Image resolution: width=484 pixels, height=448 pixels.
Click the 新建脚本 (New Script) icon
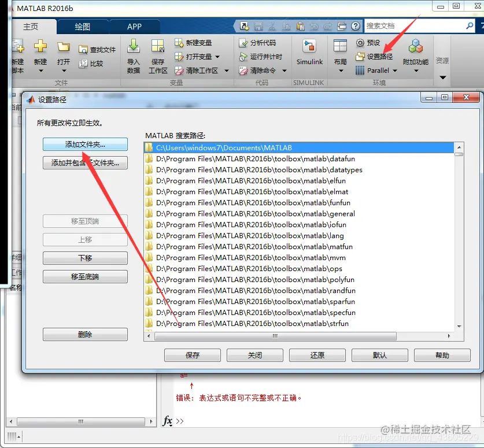[x=17, y=46]
